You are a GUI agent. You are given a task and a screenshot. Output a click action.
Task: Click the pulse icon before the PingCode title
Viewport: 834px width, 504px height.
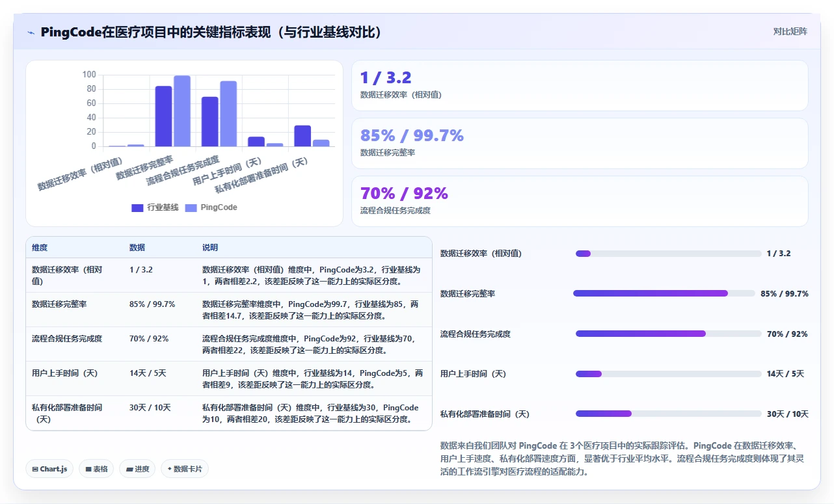pos(31,32)
